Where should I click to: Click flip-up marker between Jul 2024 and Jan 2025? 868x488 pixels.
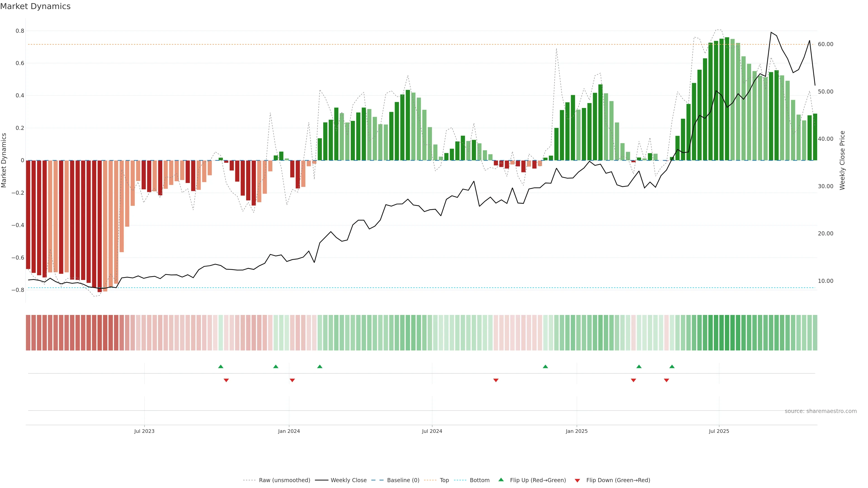coord(545,366)
